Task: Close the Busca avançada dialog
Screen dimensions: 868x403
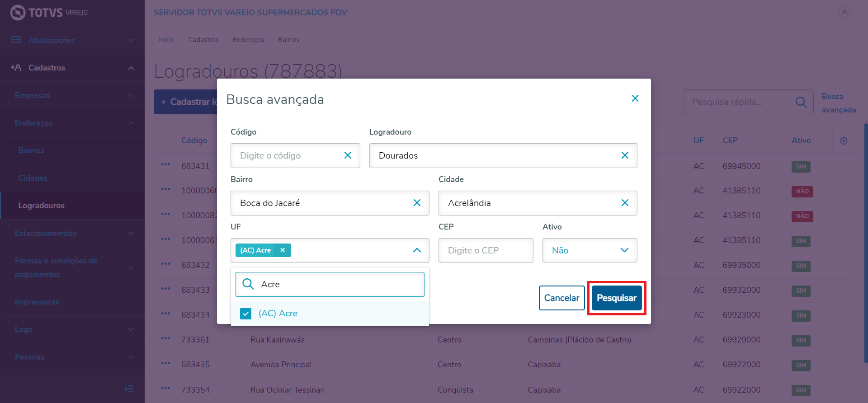Action: 635,98
